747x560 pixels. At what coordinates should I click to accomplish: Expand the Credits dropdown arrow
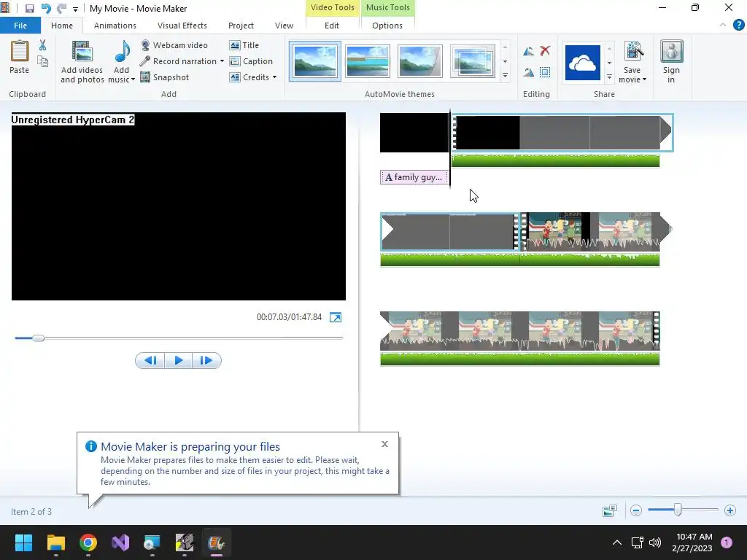pyautogui.click(x=274, y=77)
